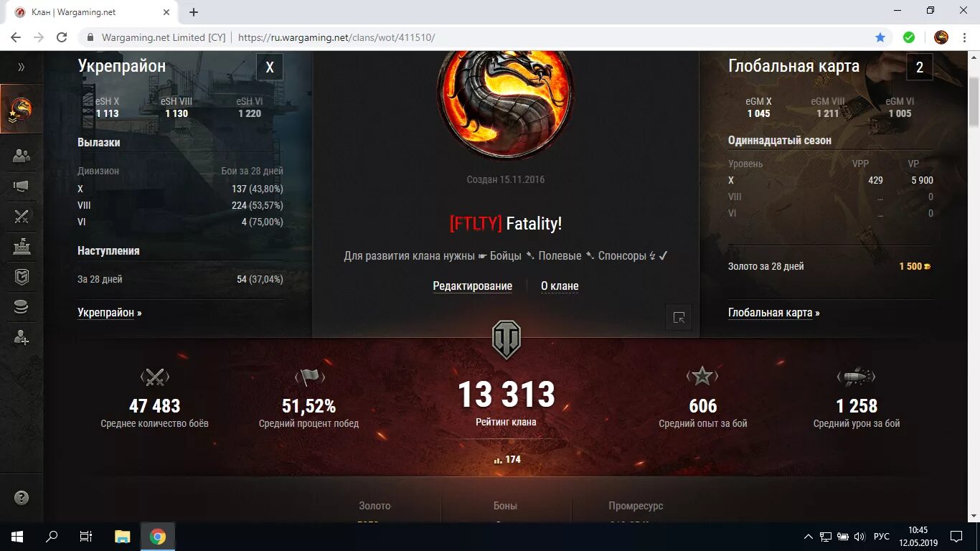The height and width of the screenshot is (551, 980).
Task: Switch the РУС input language
Action: pos(882,537)
